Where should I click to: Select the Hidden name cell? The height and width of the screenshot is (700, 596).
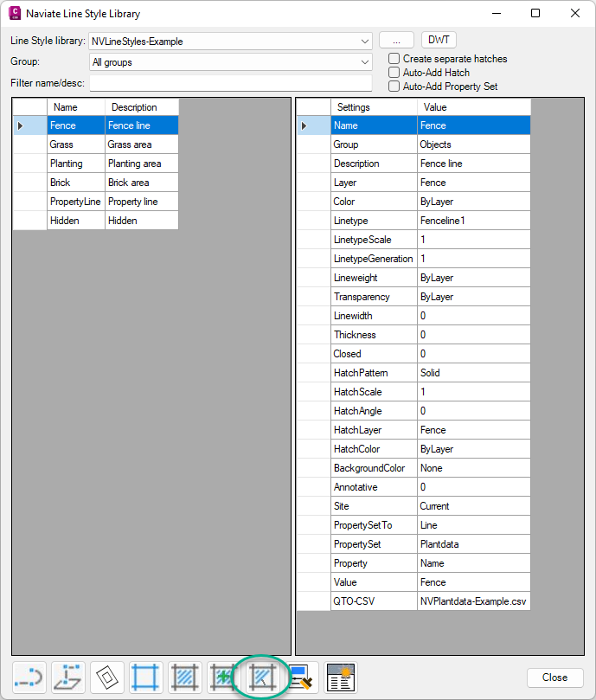click(76, 221)
